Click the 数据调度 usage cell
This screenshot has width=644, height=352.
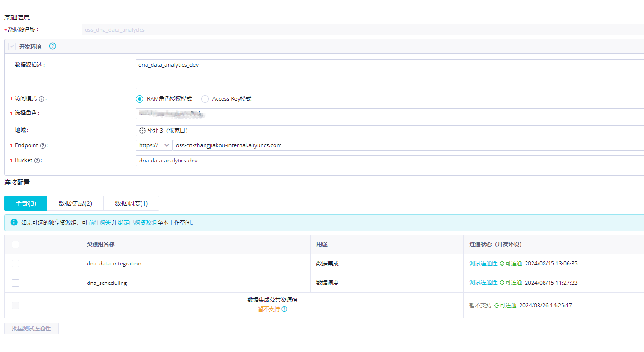[x=328, y=283]
